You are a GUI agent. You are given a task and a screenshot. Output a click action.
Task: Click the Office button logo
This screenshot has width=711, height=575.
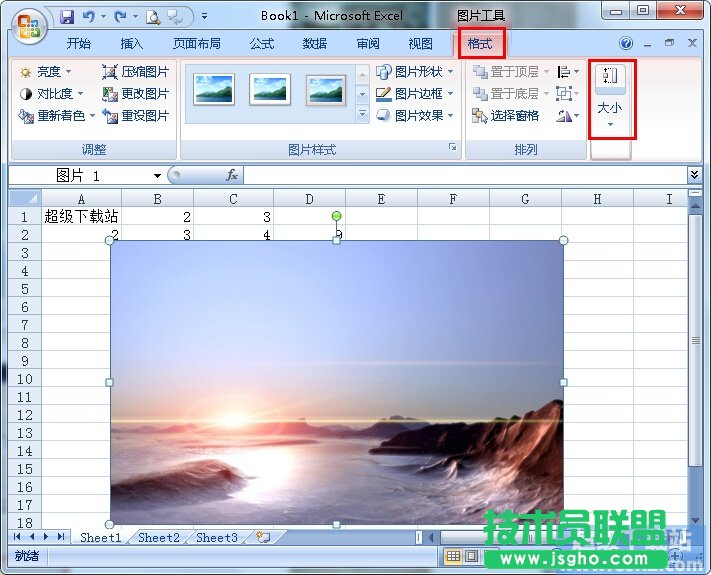coord(29,25)
